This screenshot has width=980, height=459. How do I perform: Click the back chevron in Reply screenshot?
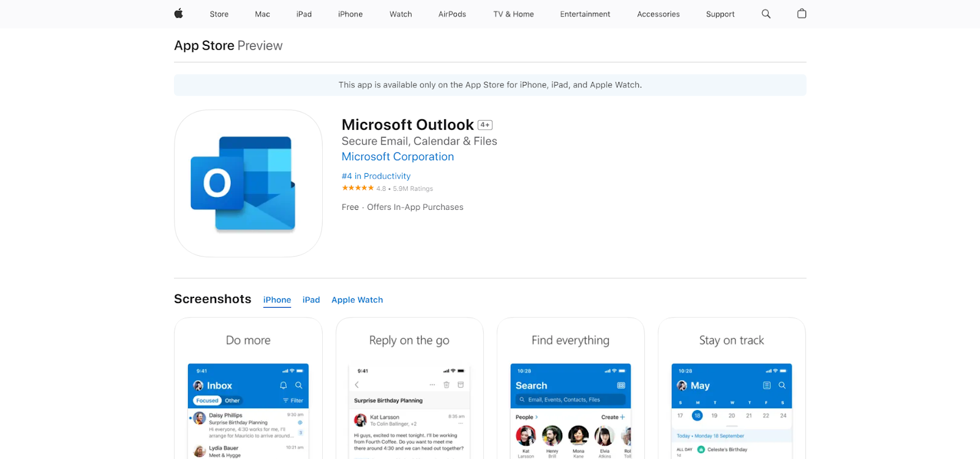point(356,385)
